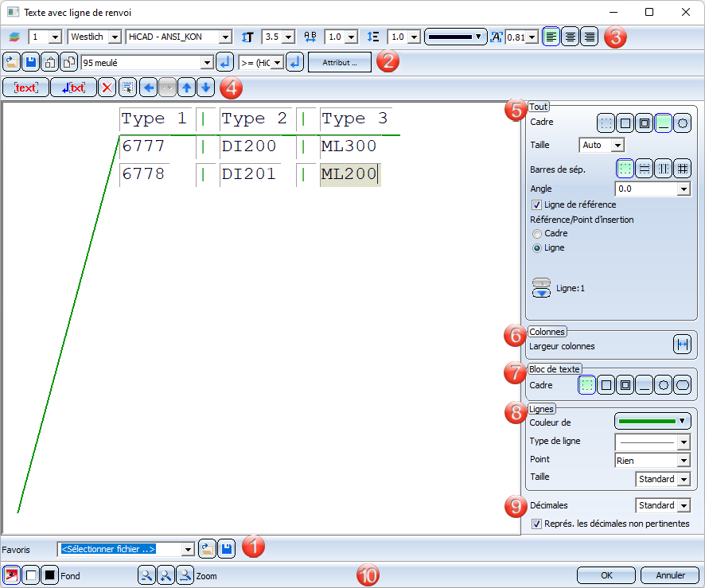The height and width of the screenshot is (588, 705).
Task: Save favorites with the floppy icon near Favoris
Action: (226, 549)
